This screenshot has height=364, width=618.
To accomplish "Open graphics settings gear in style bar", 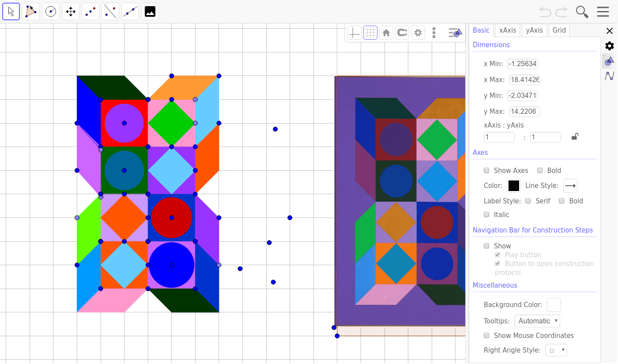I will (x=418, y=33).
